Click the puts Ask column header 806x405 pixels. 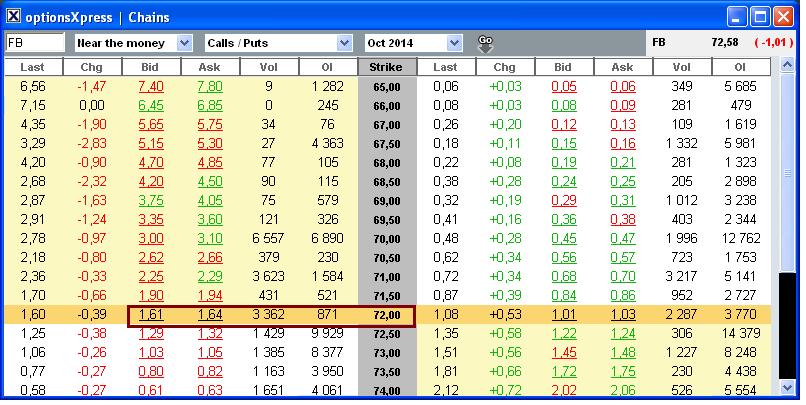(621, 67)
